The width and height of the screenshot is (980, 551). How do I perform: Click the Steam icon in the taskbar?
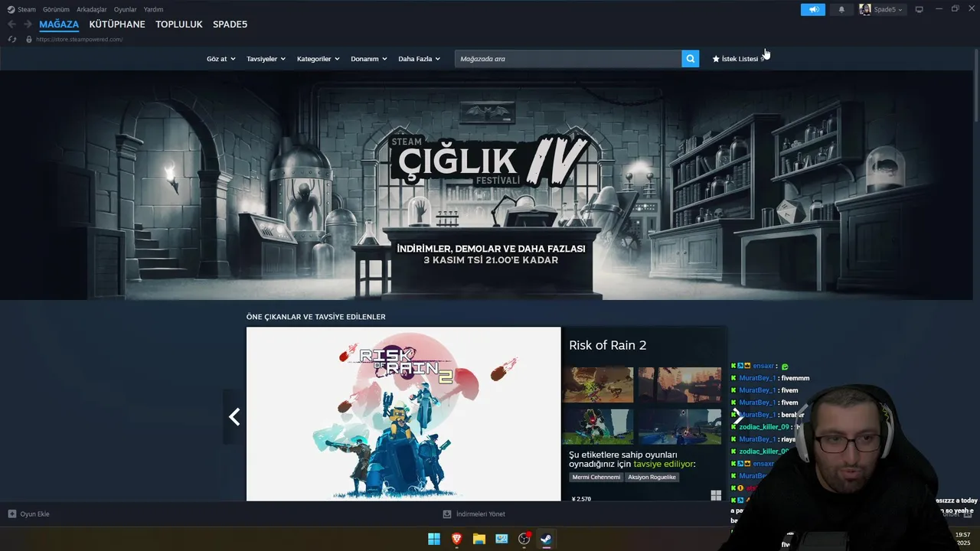546,539
